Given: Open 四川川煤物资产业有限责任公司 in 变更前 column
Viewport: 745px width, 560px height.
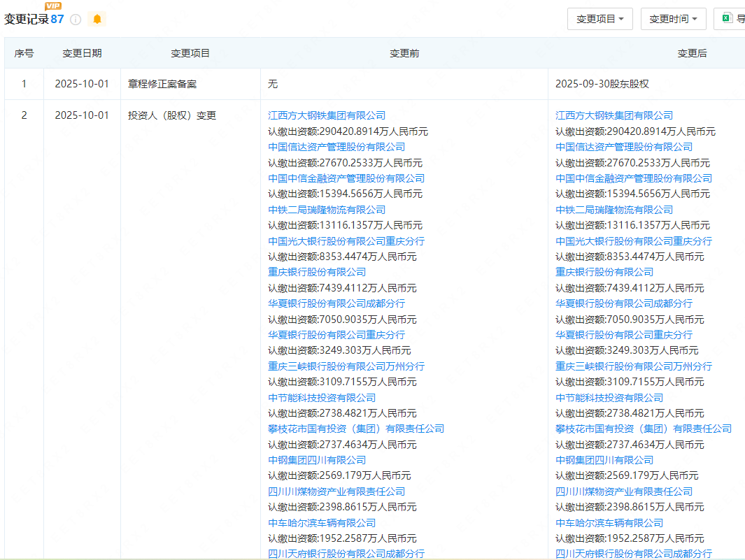Looking at the screenshot, I should 336,491.
